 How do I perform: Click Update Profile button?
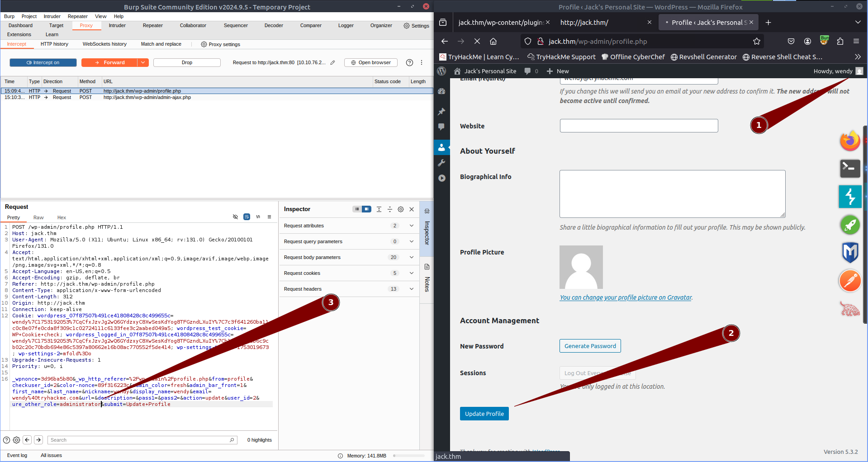(x=484, y=414)
